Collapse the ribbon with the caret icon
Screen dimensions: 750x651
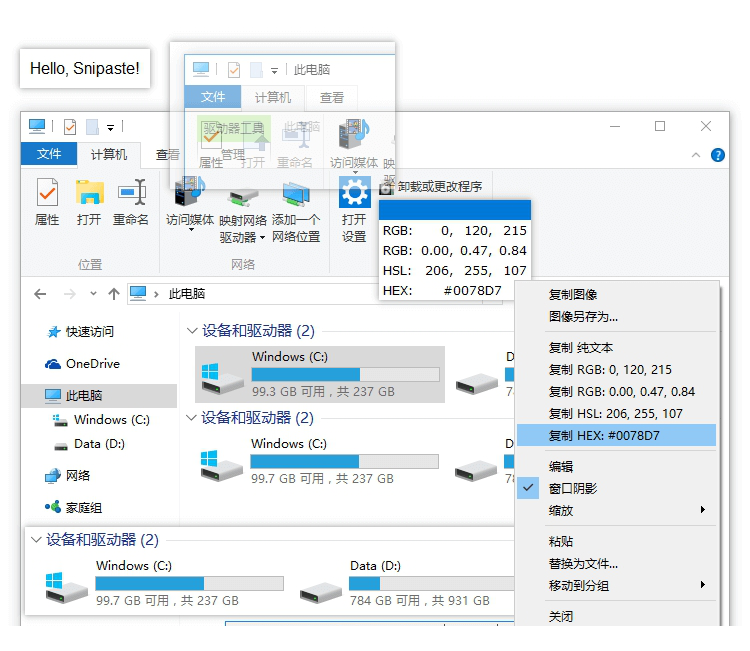click(x=696, y=155)
